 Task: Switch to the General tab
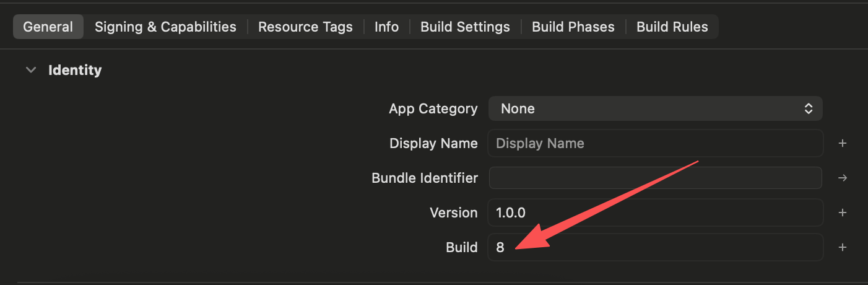pos(48,27)
